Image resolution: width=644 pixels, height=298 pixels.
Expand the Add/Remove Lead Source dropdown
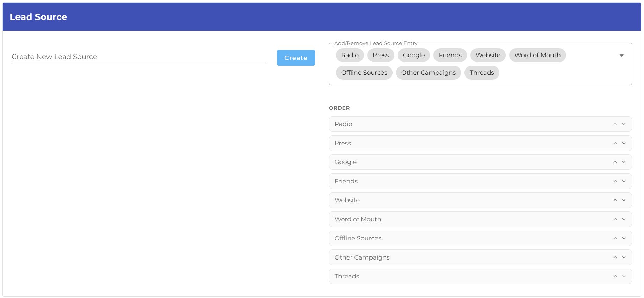point(621,56)
